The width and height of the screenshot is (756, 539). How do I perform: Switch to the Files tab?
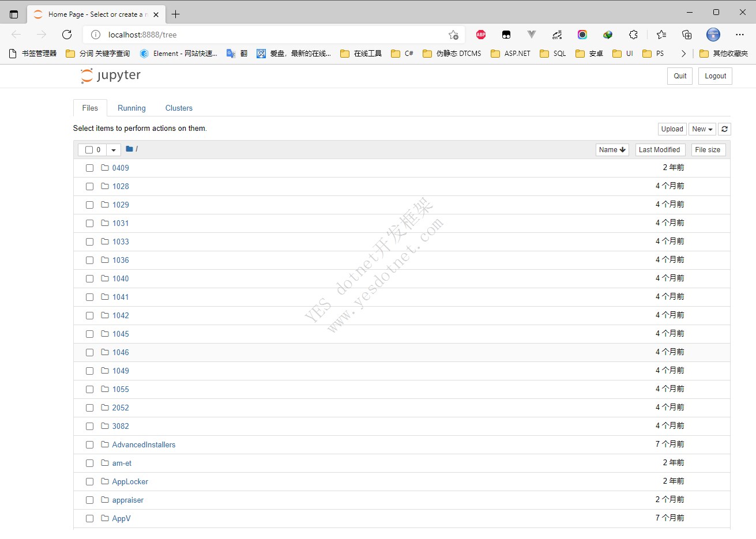tap(90, 108)
